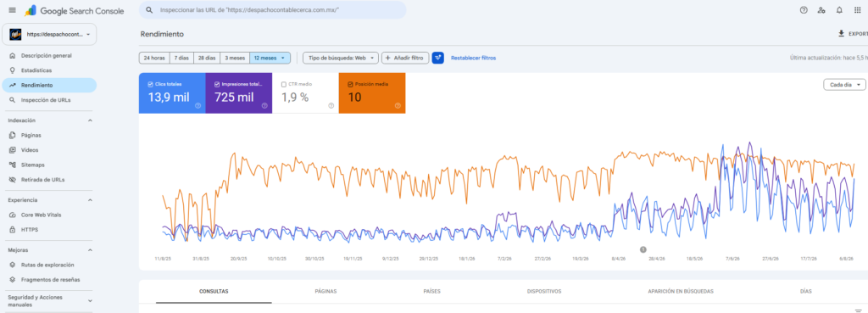Open the property selector dropdown
868x313 pixels.
pos(49,34)
